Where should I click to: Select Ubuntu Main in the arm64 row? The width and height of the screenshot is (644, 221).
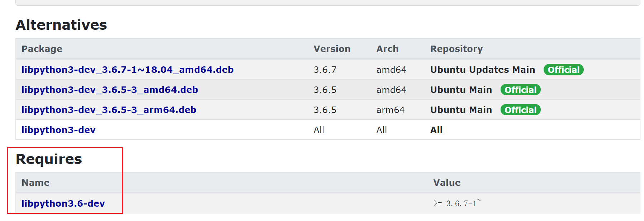461,110
